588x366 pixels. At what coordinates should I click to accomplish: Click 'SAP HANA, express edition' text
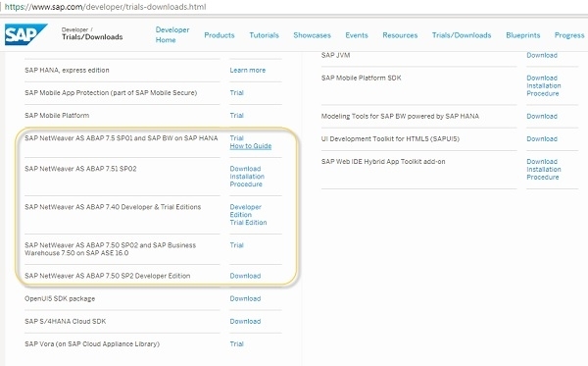67,71
